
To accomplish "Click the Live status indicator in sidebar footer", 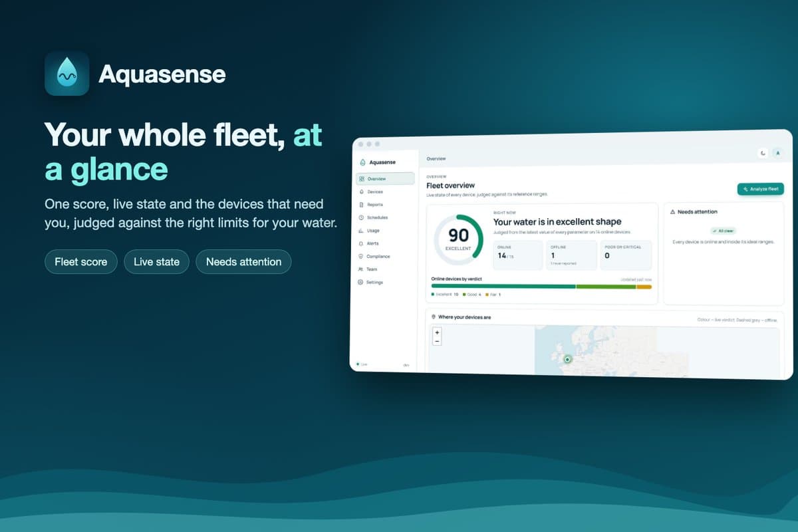I will click(362, 364).
